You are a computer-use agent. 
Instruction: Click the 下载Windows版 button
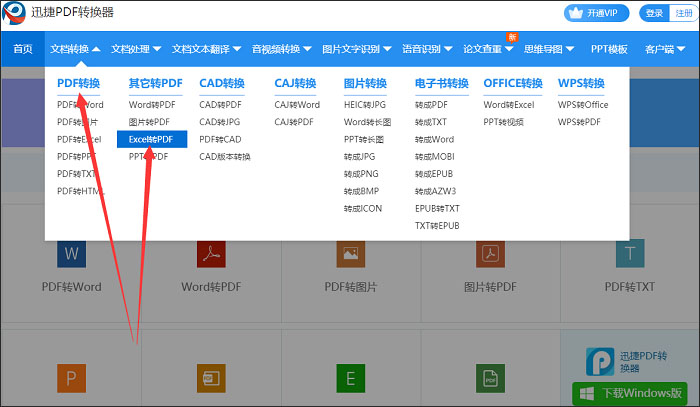click(x=630, y=393)
